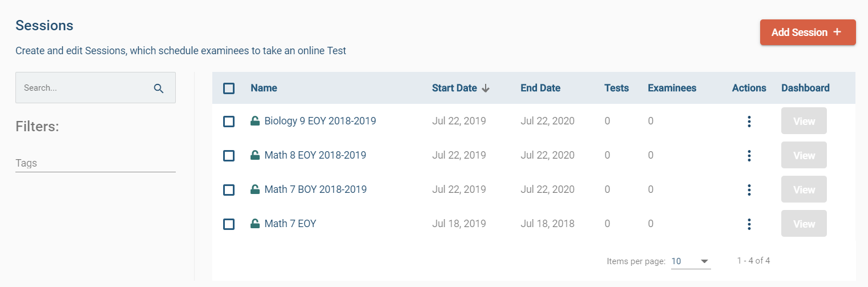Open the Math 8 EOY 2018-2019 session

pyautogui.click(x=315, y=155)
